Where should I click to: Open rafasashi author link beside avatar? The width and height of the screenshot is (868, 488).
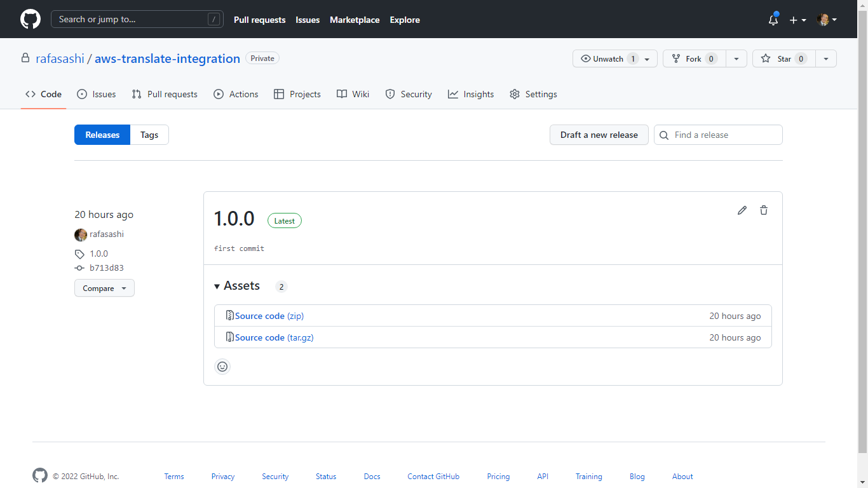[x=107, y=234]
